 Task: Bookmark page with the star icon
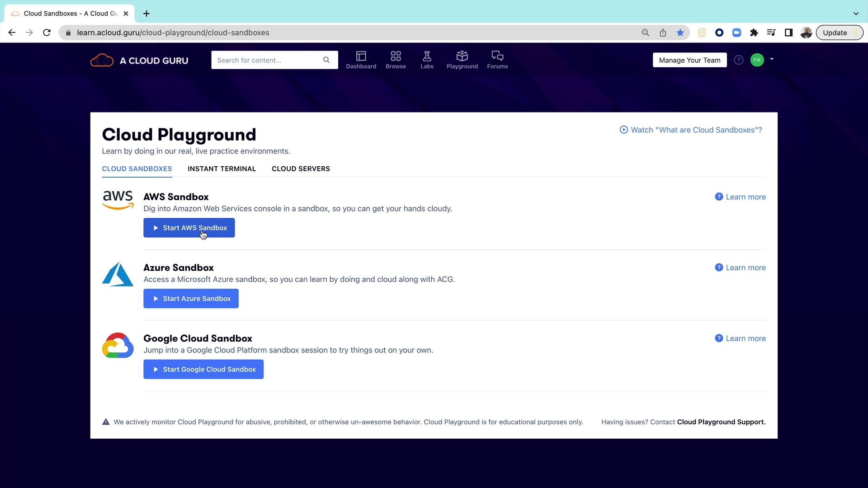tap(680, 33)
